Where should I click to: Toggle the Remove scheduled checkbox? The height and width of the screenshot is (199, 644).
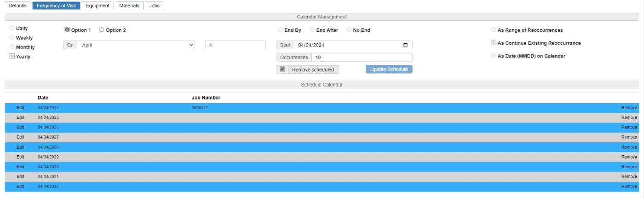(282, 70)
